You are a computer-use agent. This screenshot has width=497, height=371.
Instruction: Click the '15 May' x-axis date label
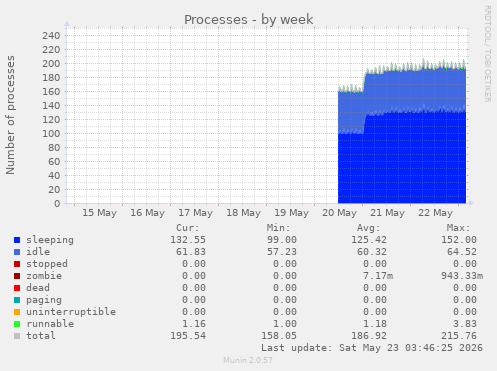99,213
